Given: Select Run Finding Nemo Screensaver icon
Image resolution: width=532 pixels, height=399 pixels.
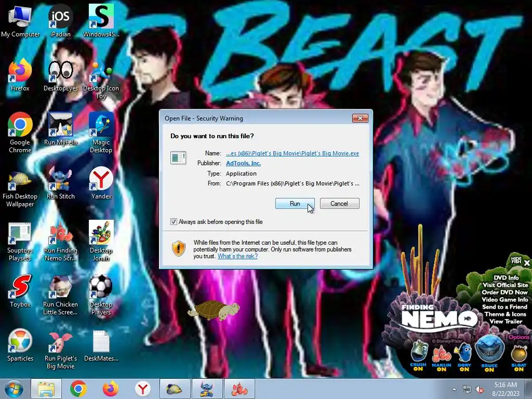Looking at the screenshot, I should pos(61,241).
